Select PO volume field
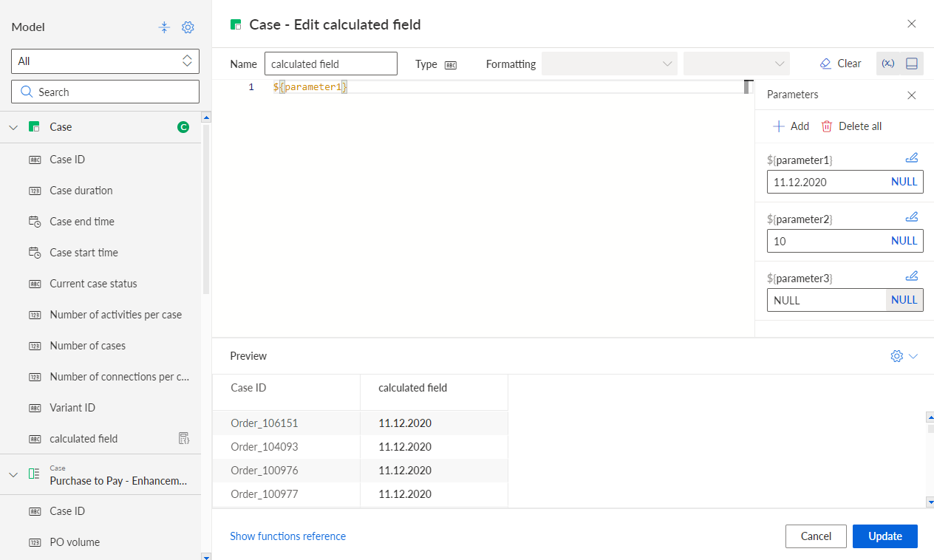This screenshot has height=560, width=934. click(100, 542)
